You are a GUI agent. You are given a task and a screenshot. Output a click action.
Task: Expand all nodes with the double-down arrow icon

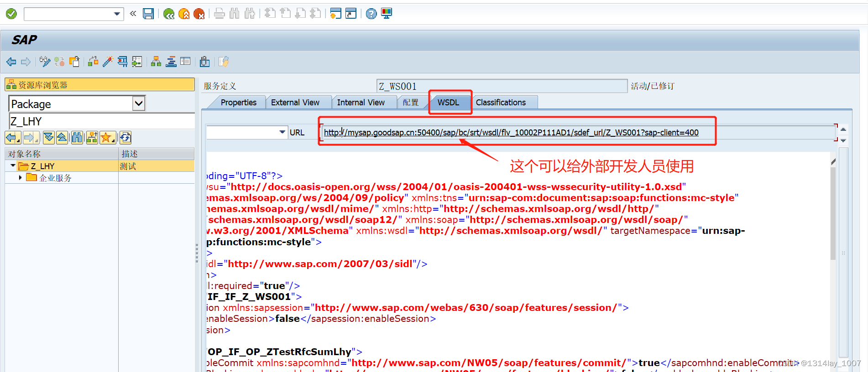(x=49, y=137)
